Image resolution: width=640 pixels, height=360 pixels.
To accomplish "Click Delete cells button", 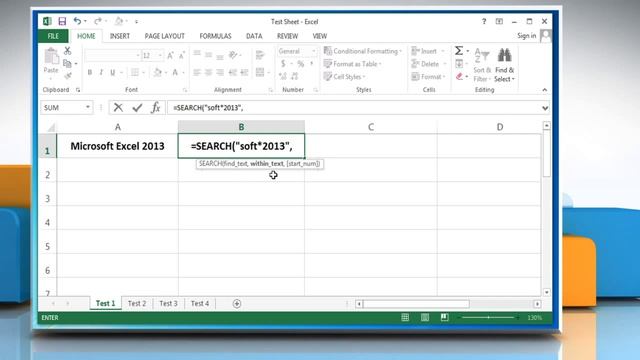I will click(x=429, y=64).
